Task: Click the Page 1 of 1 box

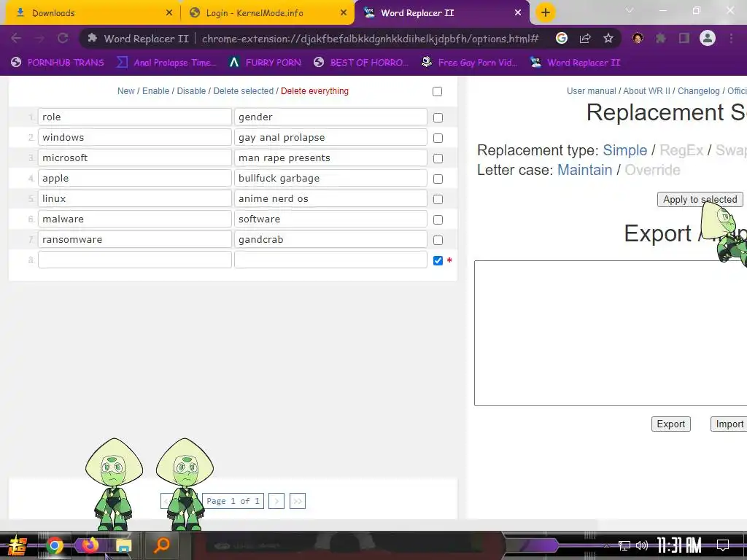Action: [x=233, y=501]
